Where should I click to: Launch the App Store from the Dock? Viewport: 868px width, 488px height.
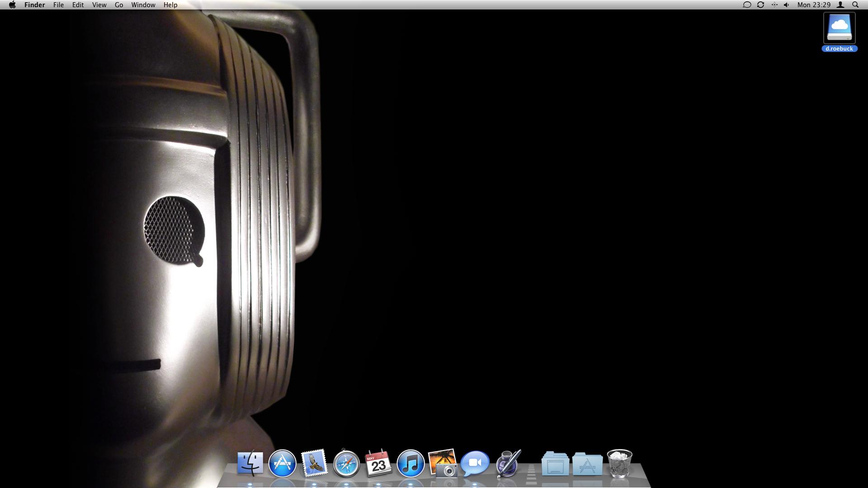(282, 463)
